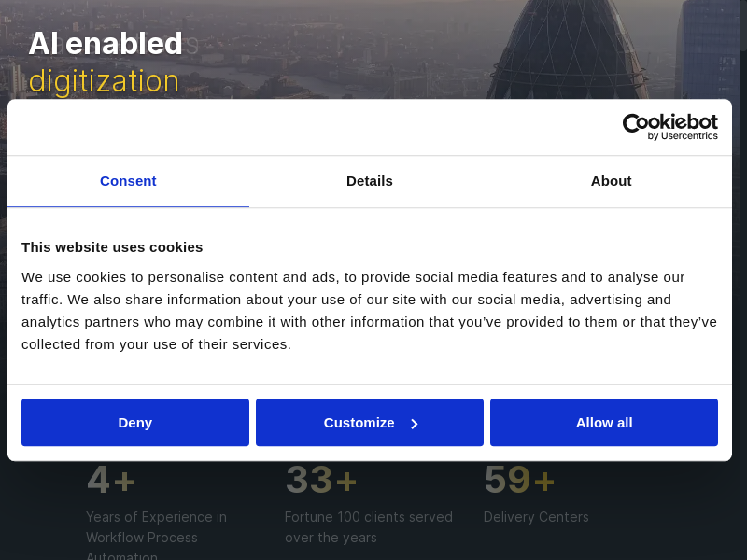This screenshot has height=560, width=747.
Task: Open the Details tab
Action: click(x=370, y=181)
